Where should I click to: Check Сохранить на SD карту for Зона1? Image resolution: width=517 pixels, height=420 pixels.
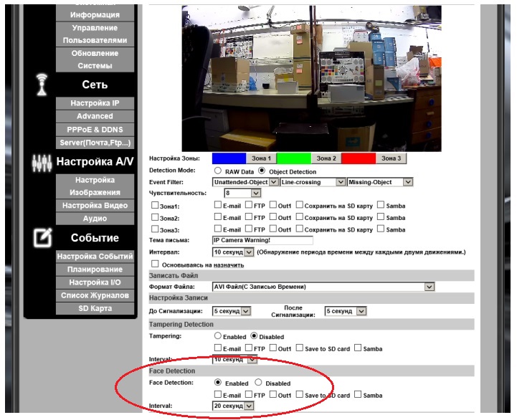click(300, 205)
